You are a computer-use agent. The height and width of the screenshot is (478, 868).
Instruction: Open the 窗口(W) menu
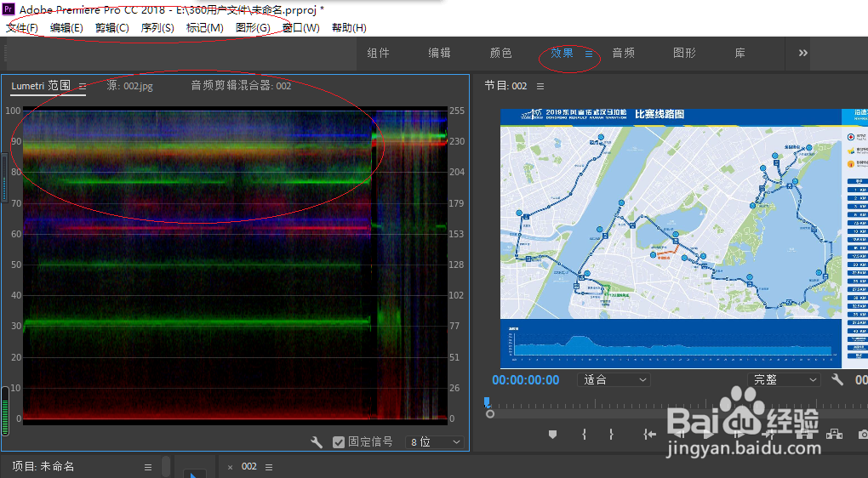(300, 28)
